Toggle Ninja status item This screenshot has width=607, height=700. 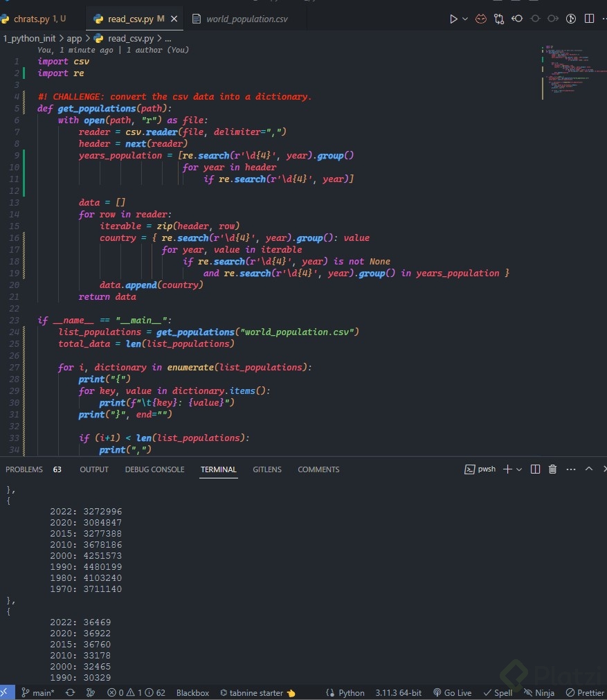(x=538, y=693)
